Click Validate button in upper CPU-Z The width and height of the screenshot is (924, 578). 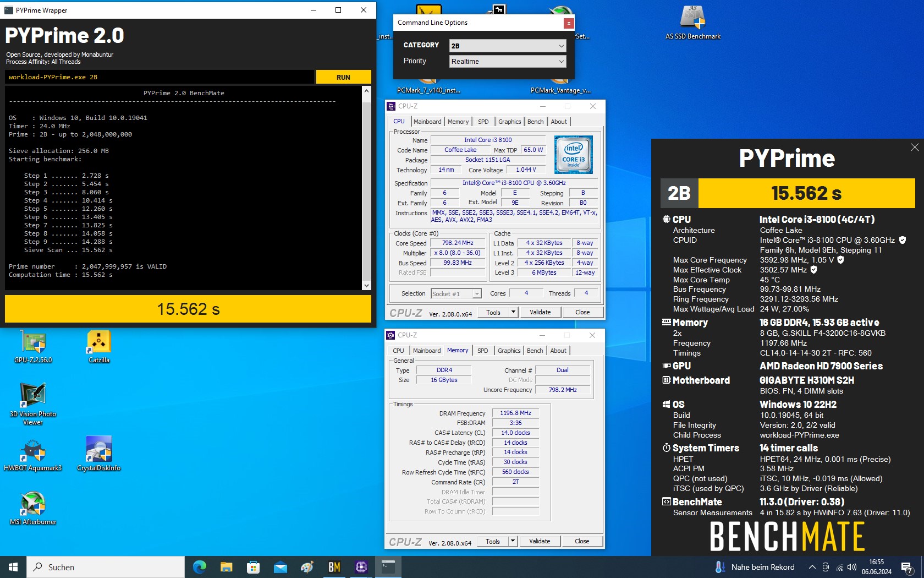[x=540, y=312]
